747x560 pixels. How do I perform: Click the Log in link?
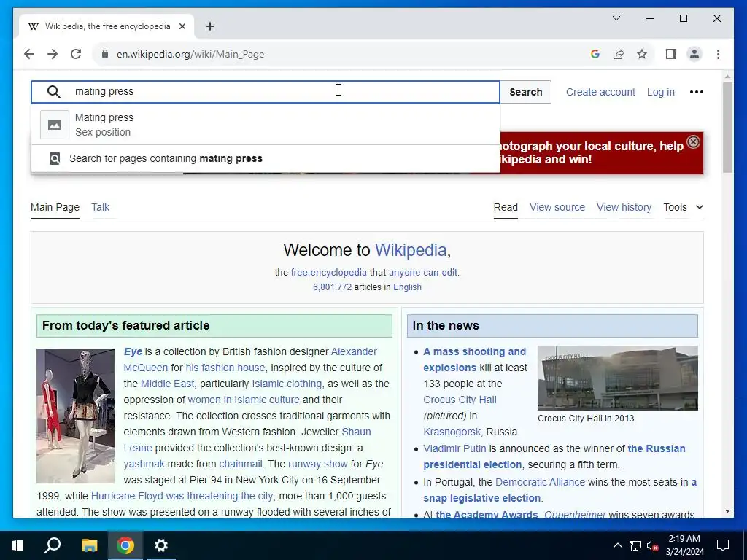[660, 92]
